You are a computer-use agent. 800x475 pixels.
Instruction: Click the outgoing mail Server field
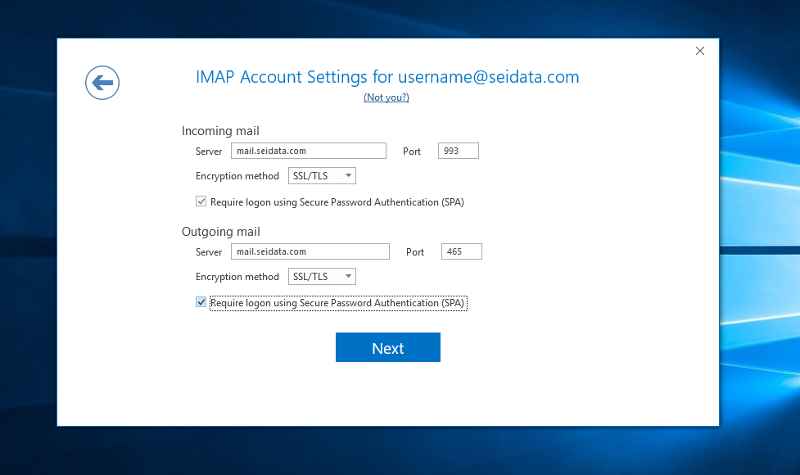310,252
